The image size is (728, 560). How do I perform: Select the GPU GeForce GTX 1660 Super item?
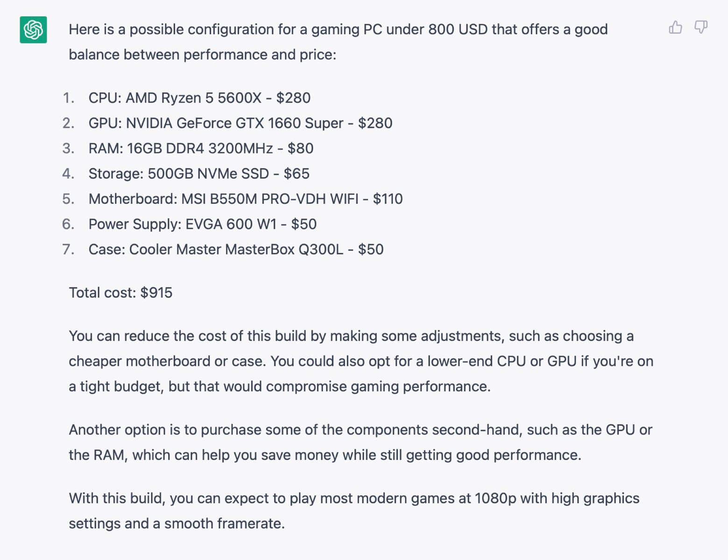click(x=240, y=123)
